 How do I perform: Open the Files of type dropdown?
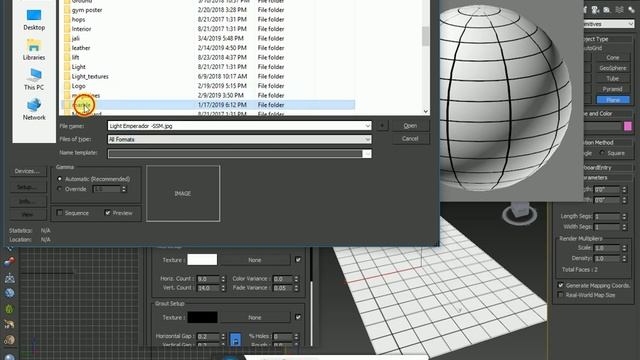[x=367, y=139]
